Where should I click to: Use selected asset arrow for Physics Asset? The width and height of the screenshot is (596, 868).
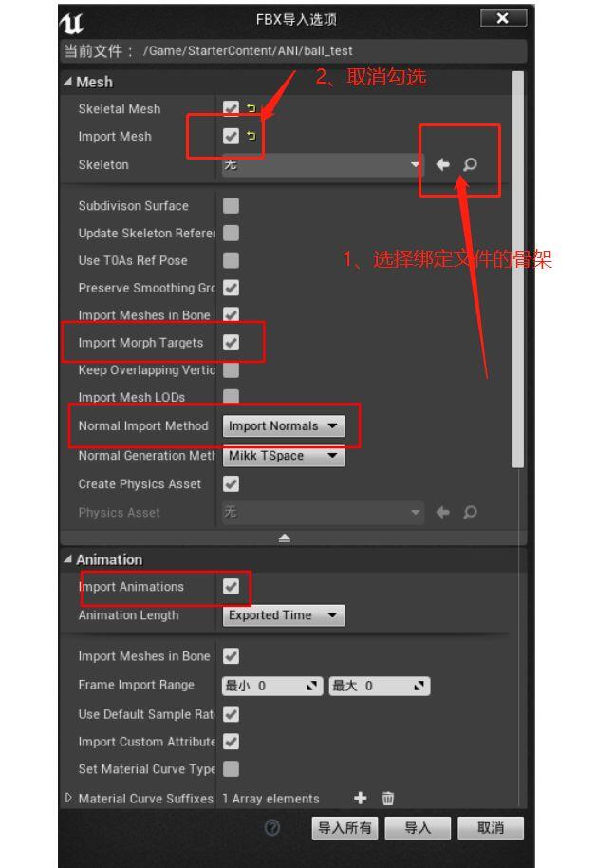(442, 512)
